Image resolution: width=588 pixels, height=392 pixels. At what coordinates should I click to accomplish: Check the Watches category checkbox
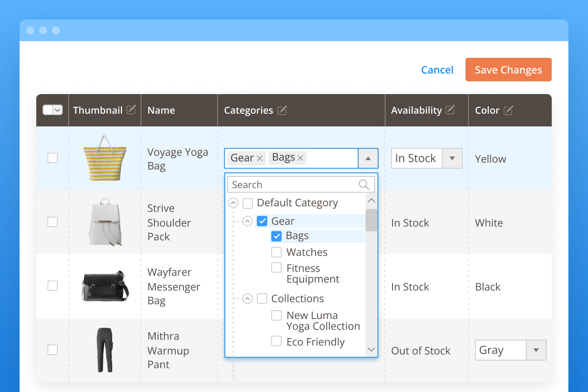[x=277, y=252]
